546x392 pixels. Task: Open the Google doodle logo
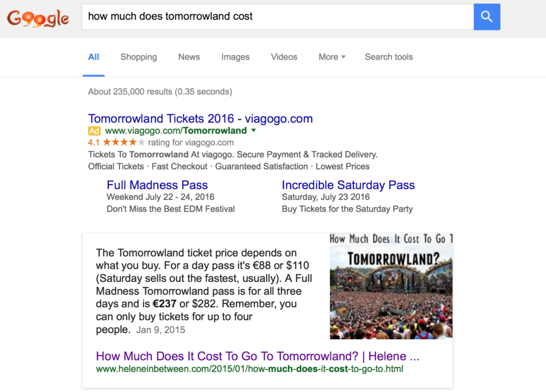38,18
